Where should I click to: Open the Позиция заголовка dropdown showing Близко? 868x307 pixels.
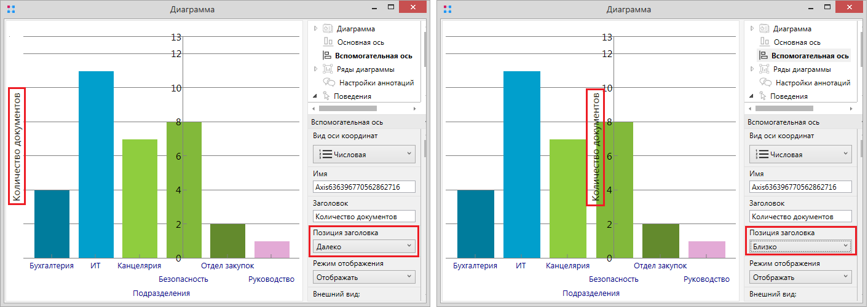pos(800,246)
